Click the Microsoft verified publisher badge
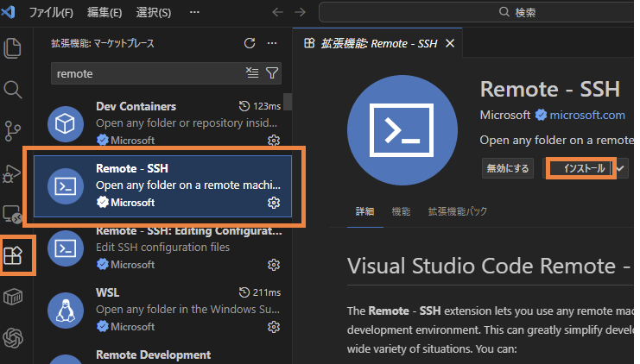Image resolution: width=640 pixels, height=364 pixels. click(541, 116)
